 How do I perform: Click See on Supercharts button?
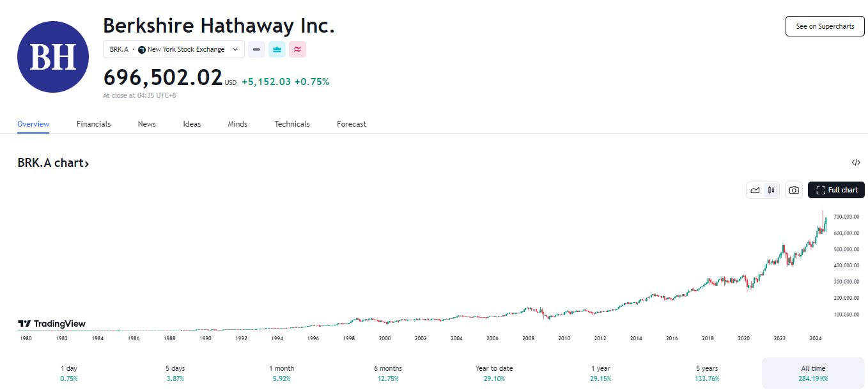825,26
